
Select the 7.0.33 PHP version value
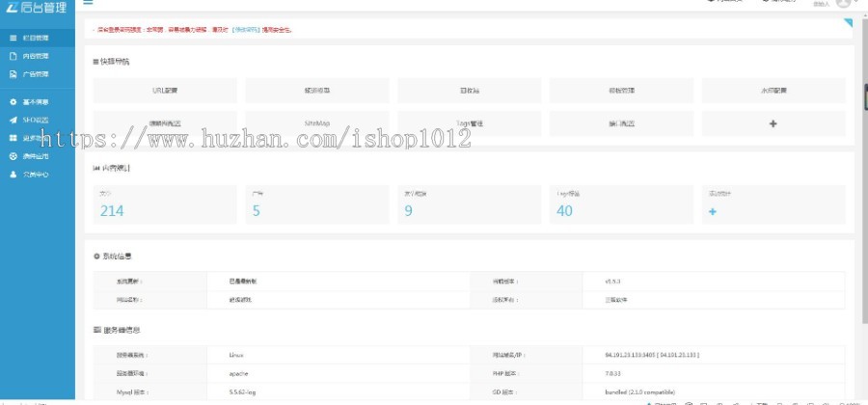coord(612,373)
